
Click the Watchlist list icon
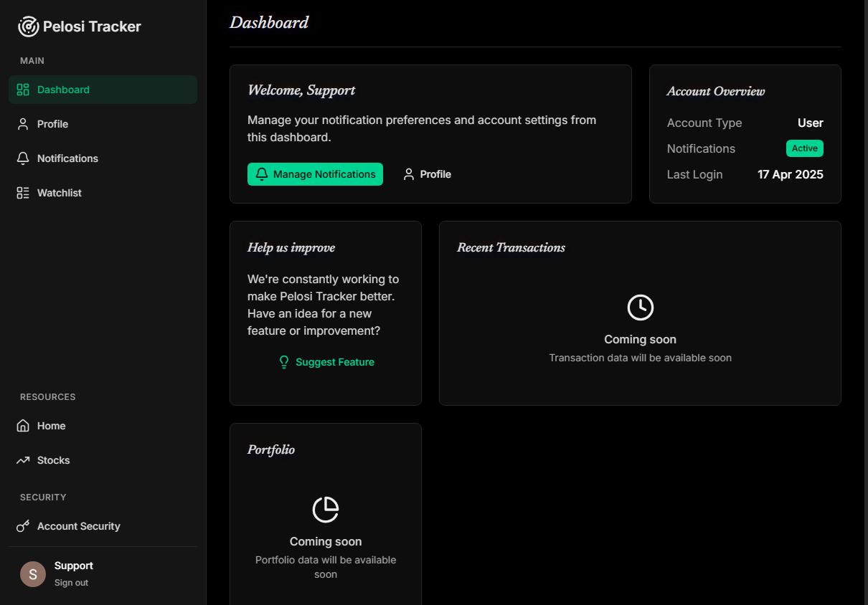point(22,193)
